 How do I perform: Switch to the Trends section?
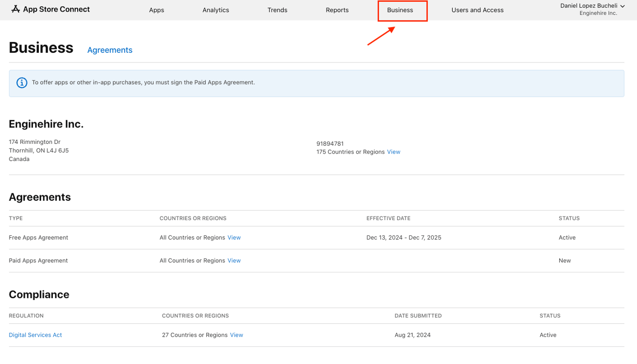coord(277,10)
